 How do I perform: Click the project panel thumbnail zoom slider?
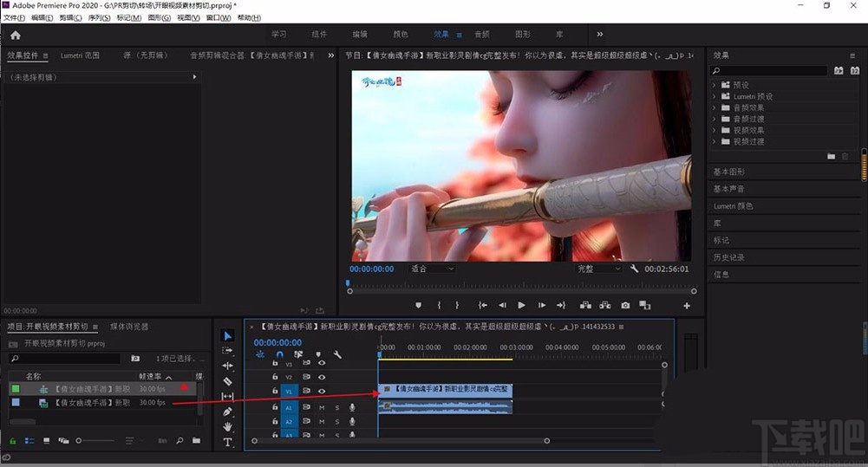tap(80, 441)
